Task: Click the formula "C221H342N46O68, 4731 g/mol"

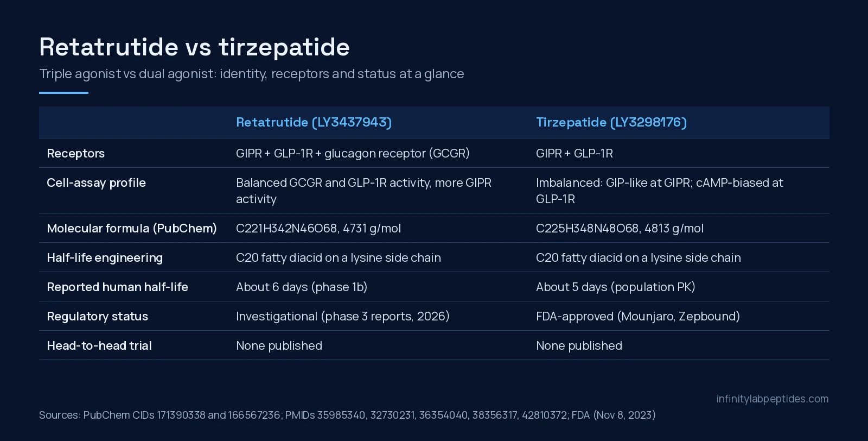Action: 318,228
